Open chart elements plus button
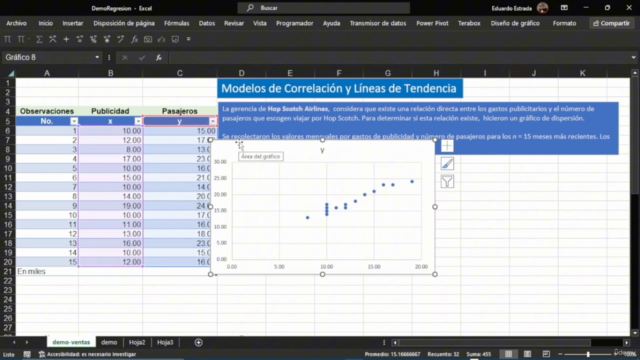 447,146
